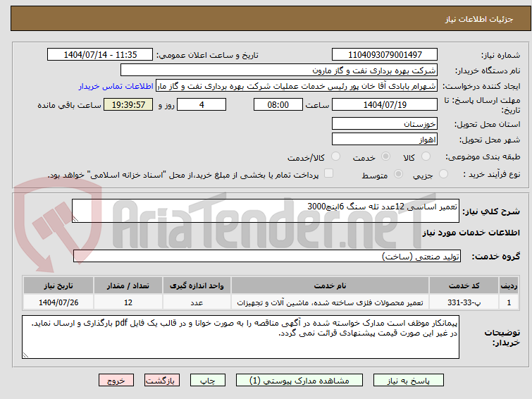Open مشاهده مدارک پیوستی (1) attachments
The width and height of the screenshot is (532, 399).
pos(299,381)
